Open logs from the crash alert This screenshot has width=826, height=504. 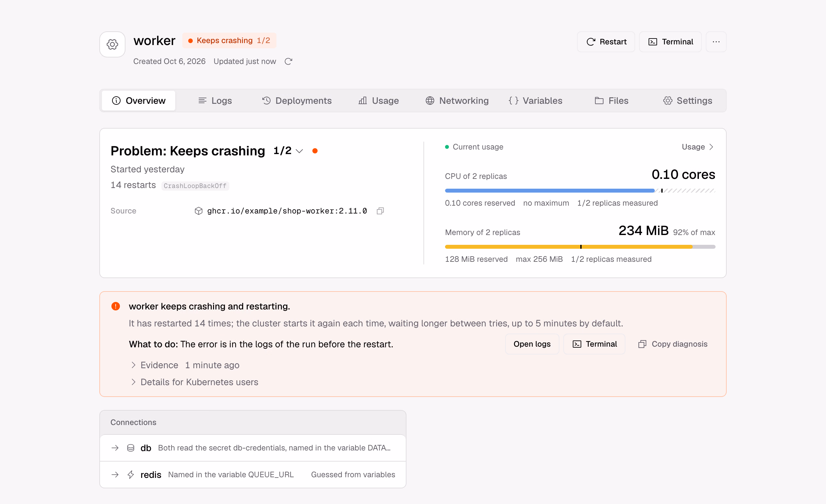point(532,344)
